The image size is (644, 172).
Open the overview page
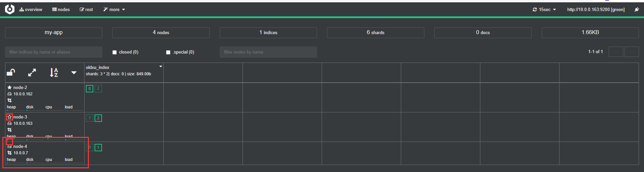[x=31, y=10]
